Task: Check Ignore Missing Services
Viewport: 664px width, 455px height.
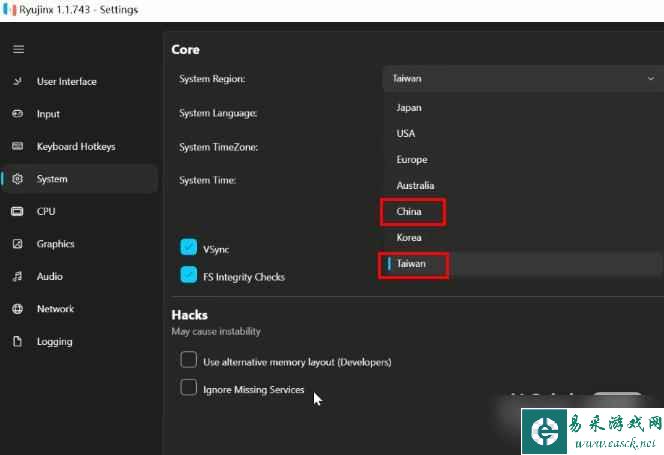Action: point(188,388)
